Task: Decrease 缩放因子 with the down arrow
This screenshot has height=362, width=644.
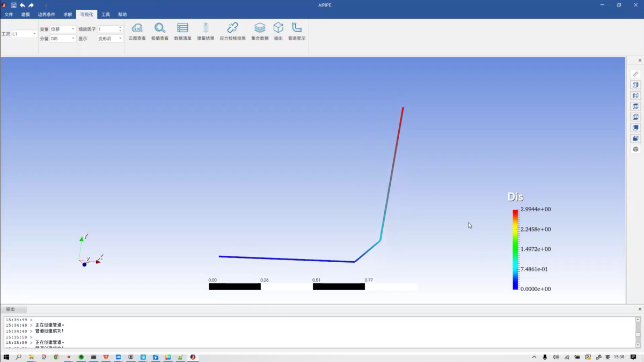Action: [x=120, y=31]
